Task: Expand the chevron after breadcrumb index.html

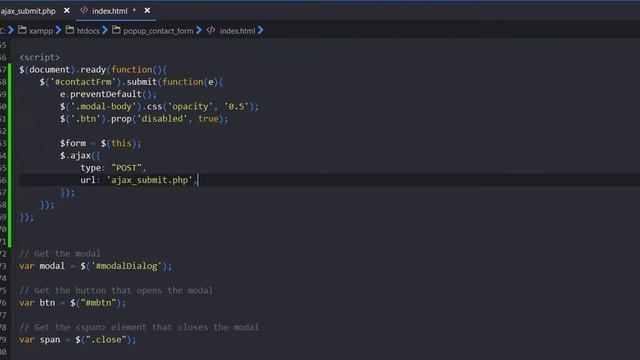Action: [x=261, y=30]
